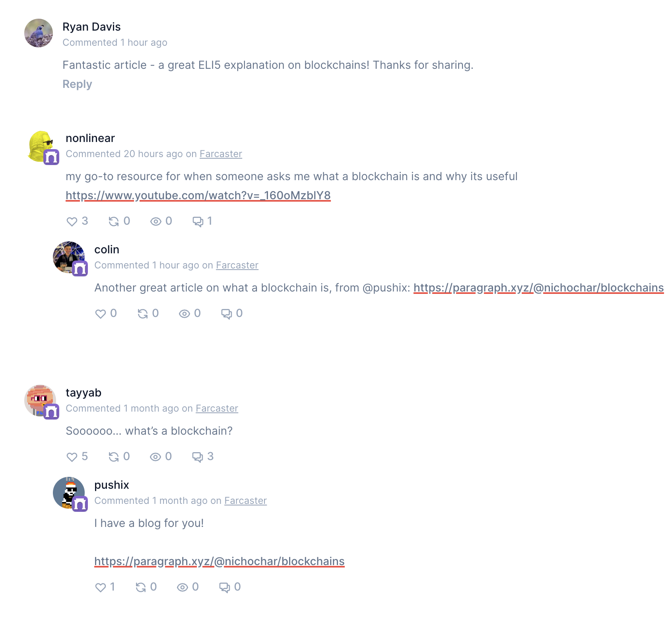This screenshot has height=618, width=672.
Task: Open the paragraph.xyz blog link from pushix
Action: point(219,562)
